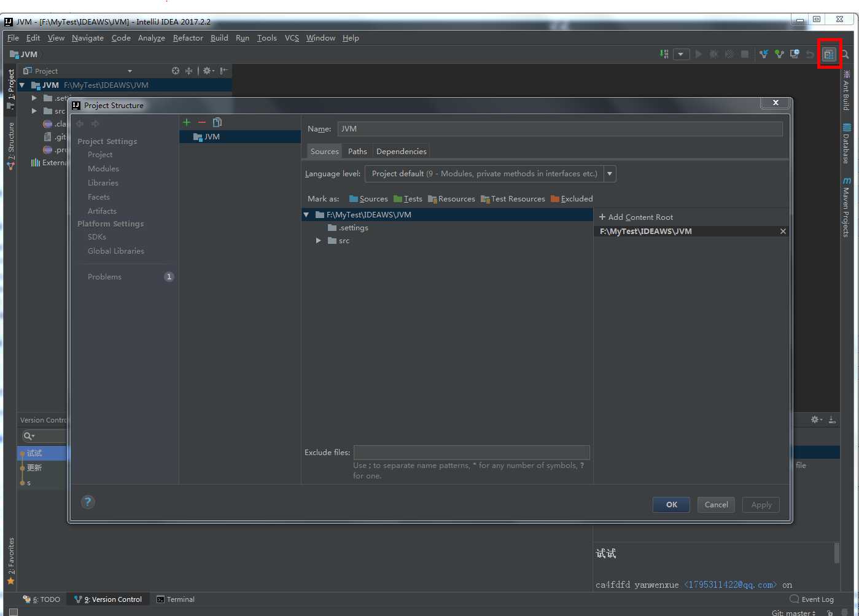Open Ant Build side tool window
This screenshot has width=859, height=616.
point(846,90)
